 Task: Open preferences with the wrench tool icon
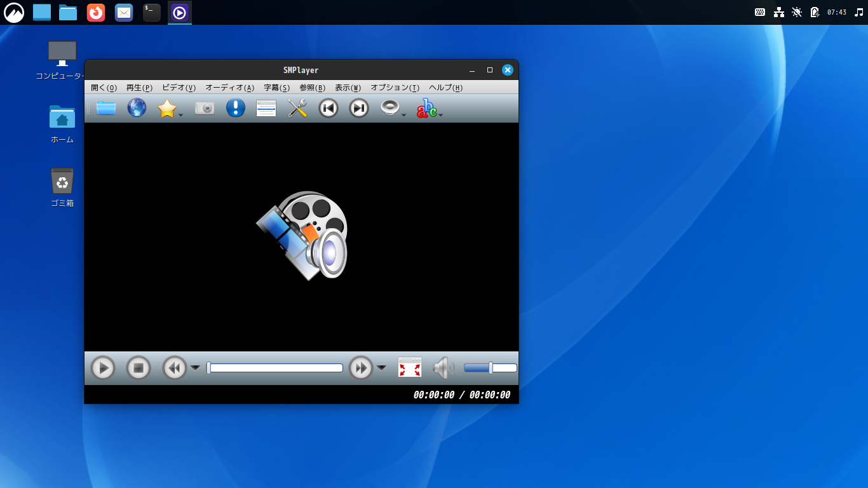click(x=297, y=108)
